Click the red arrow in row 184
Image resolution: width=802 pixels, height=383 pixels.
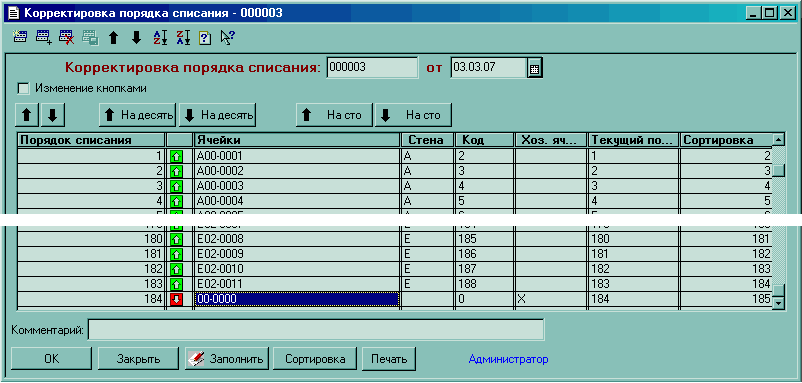pos(176,300)
